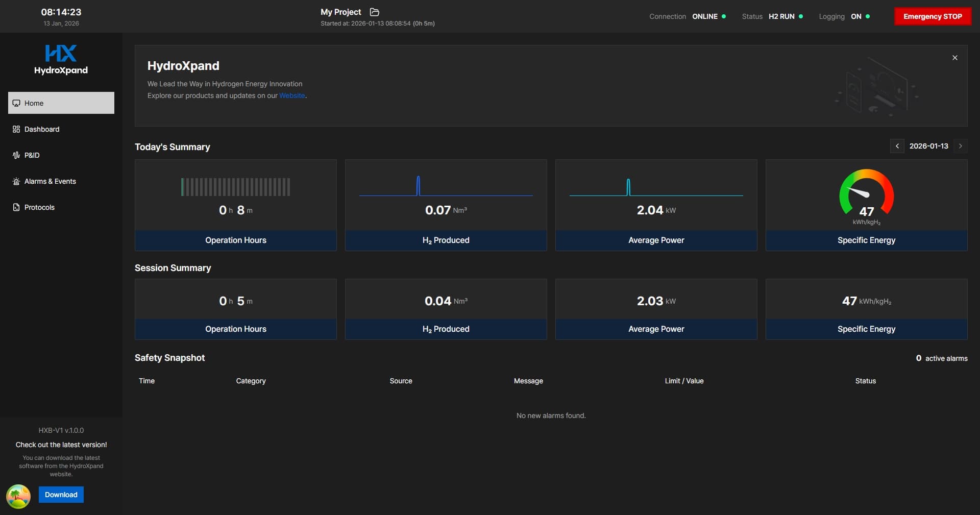Open the Website link in banner
The width and height of the screenshot is (980, 515).
point(291,95)
